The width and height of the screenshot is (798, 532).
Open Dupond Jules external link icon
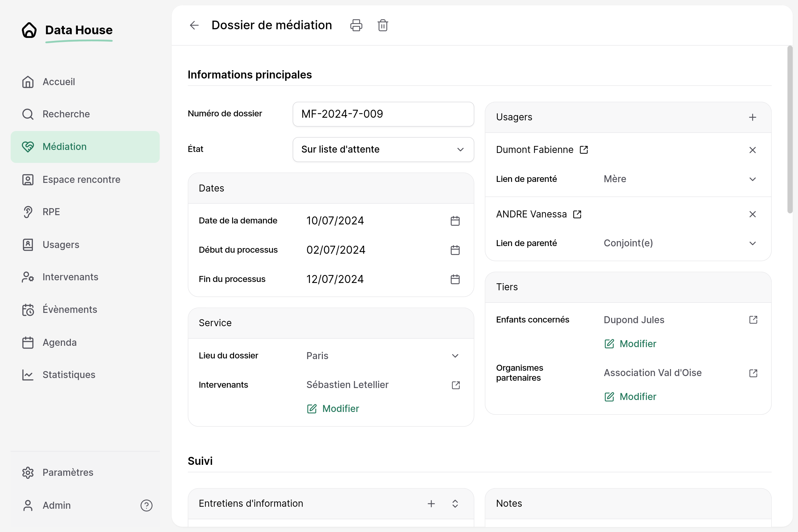point(753,320)
